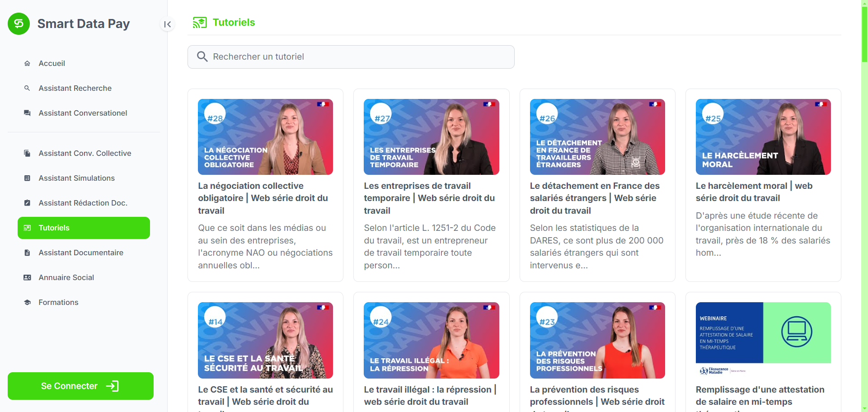The image size is (868, 412).
Task: Open video thumbnail #28 La négociation collective
Action: click(x=265, y=137)
